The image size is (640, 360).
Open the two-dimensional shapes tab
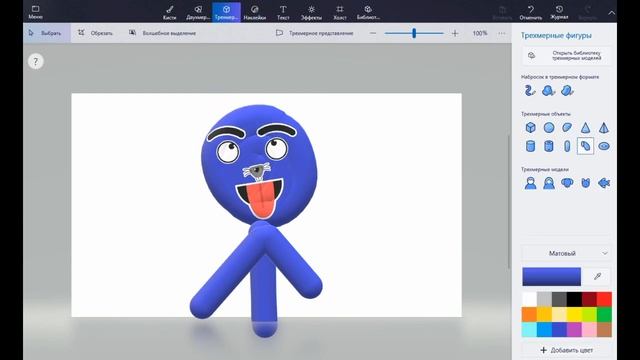(x=198, y=12)
